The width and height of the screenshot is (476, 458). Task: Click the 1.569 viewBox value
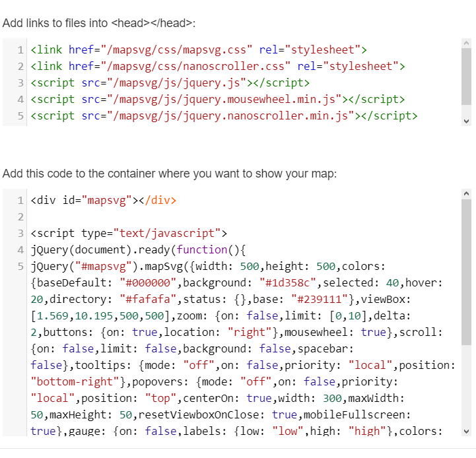(x=53, y=315)
